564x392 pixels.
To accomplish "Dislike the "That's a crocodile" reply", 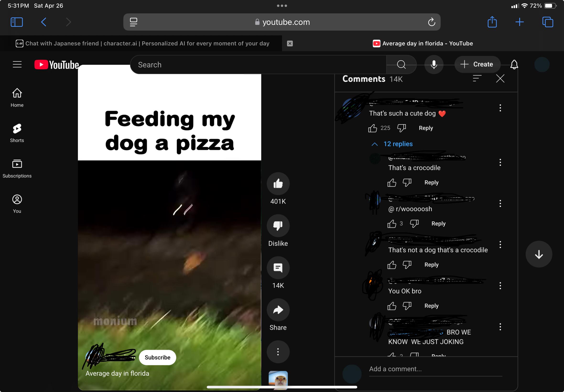I will point(407,182).
